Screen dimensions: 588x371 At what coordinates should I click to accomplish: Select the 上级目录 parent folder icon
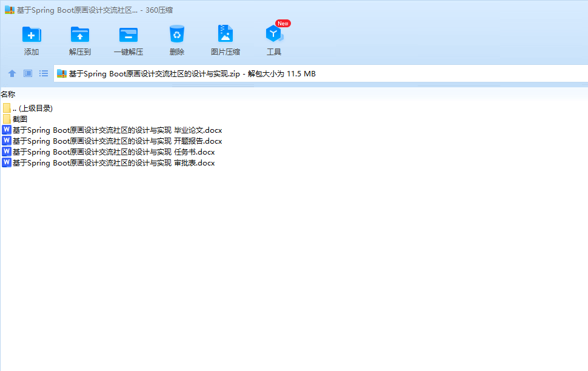click(x=7, y=109)
